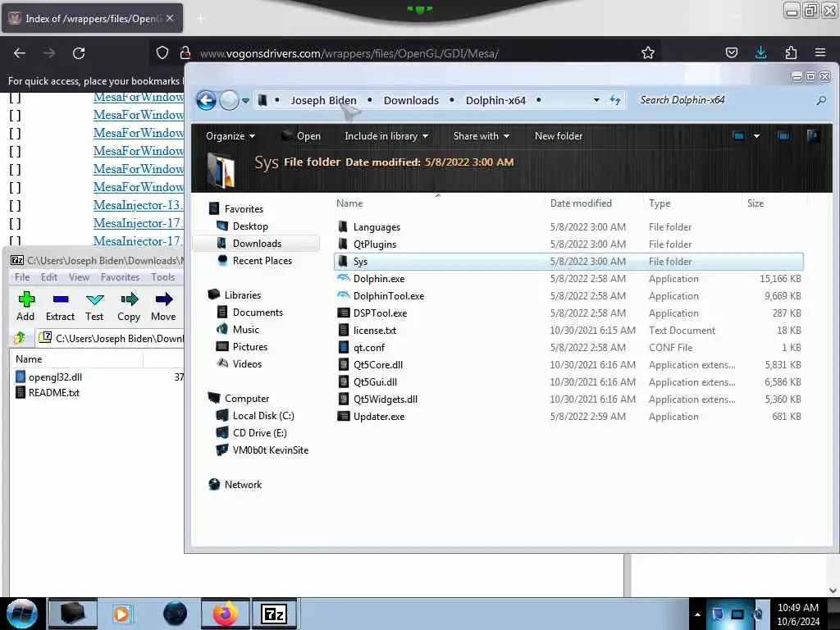Click Network in the navigation pane
This screenshot has width=840, height=630.
[243, 484]
